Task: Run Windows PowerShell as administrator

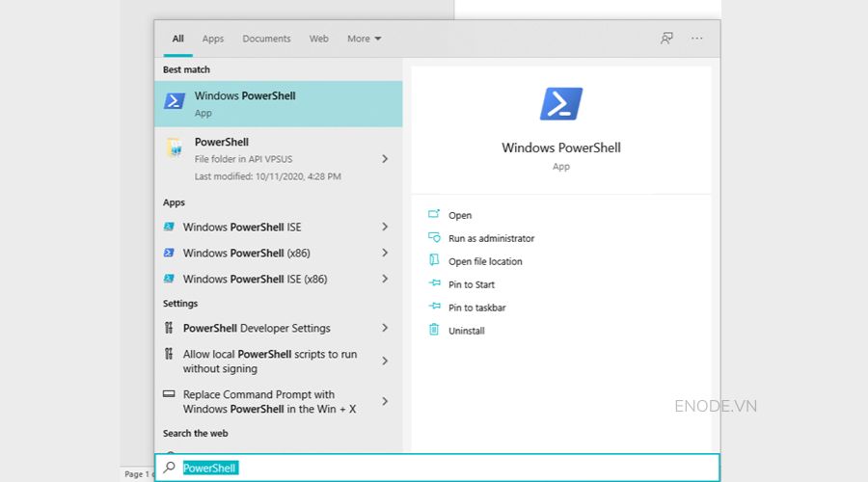Action: coord(491,238)
